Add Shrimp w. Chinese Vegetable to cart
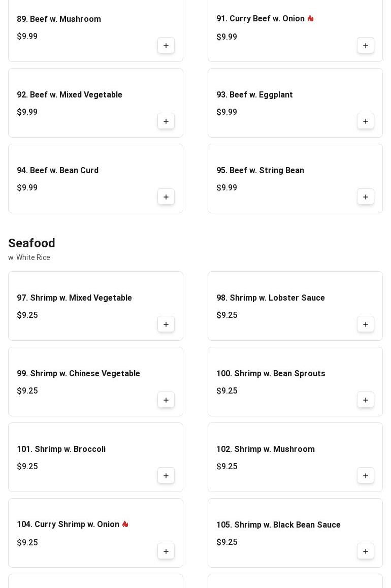391x588 pixels. click(x=166, y=400)
